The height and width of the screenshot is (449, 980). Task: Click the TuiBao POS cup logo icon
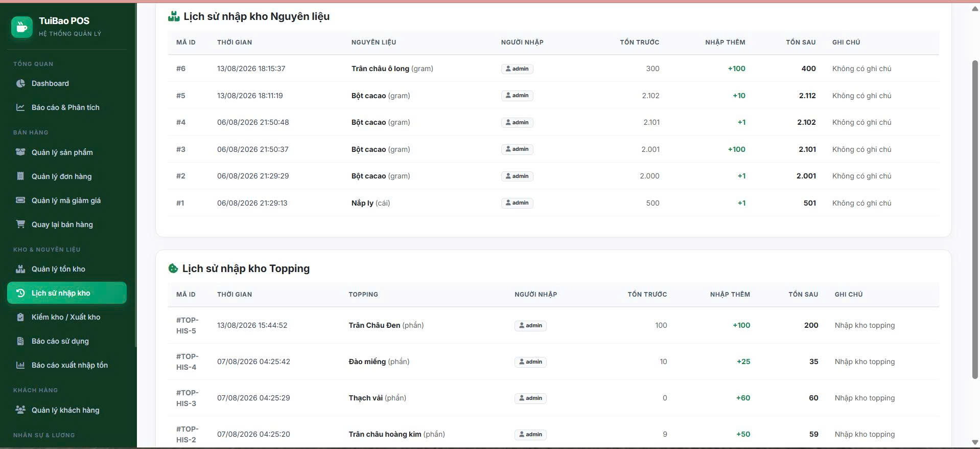22,27
